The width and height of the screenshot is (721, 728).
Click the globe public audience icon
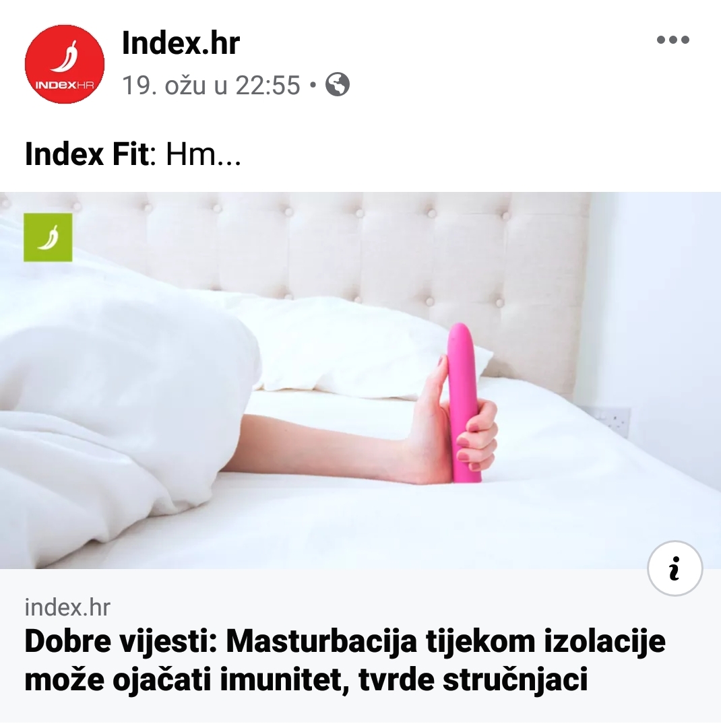point(338,84)
